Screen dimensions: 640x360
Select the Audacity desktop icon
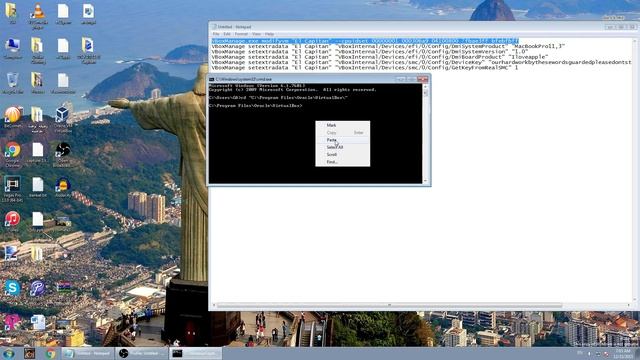(x=63, y=188)
